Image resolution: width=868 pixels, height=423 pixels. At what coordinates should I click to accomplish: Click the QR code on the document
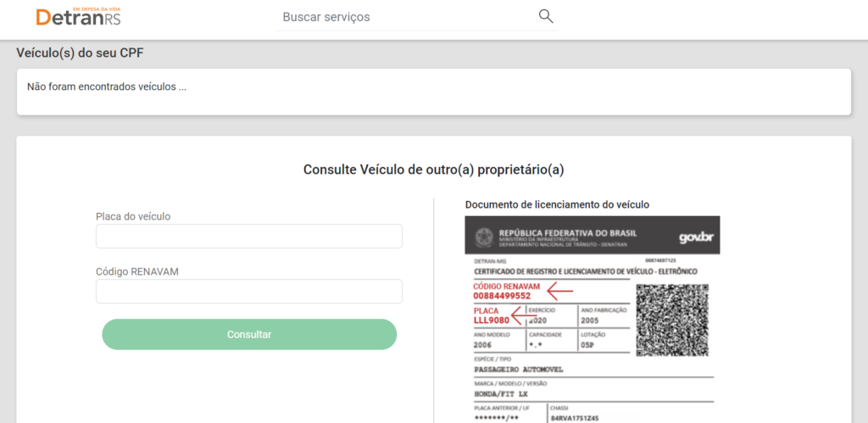[671, 320]
